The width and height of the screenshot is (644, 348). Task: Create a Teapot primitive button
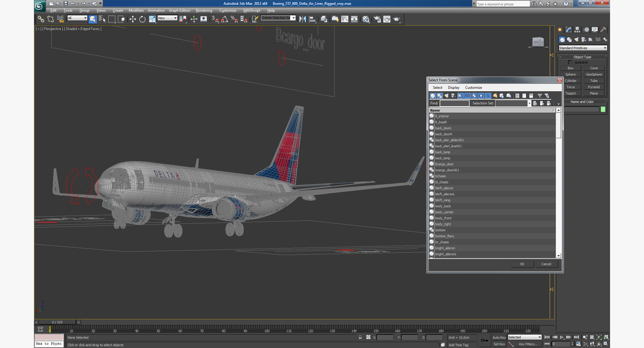[x=570, y=93]
